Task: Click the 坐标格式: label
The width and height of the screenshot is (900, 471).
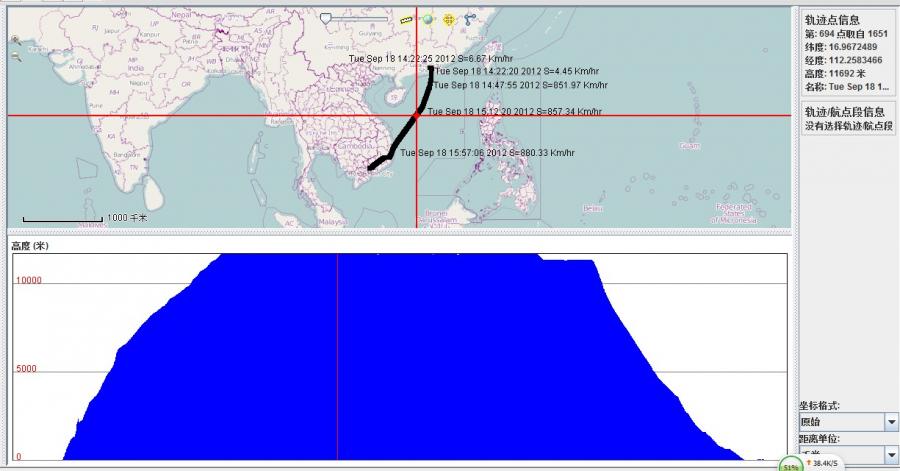Action: (820, 406)
